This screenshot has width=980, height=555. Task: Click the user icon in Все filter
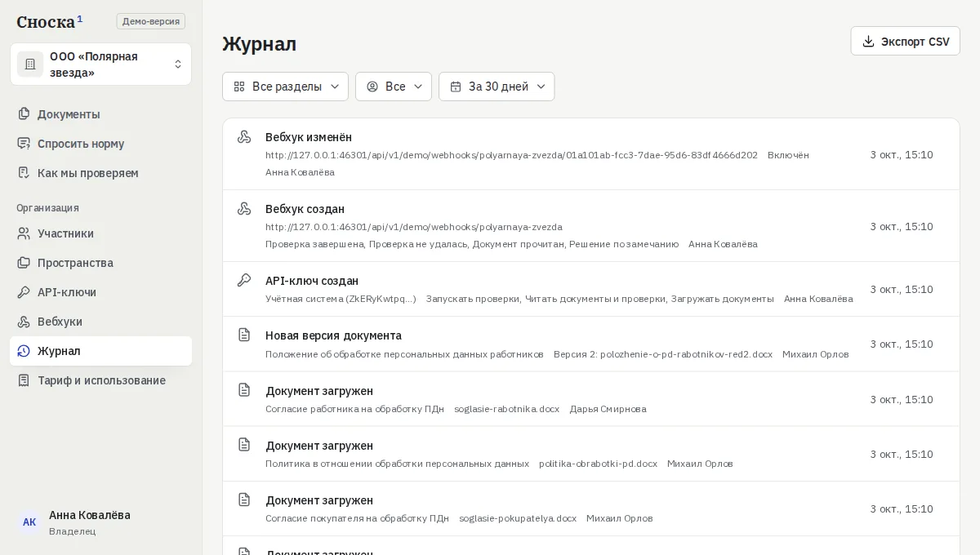[372, 87]
